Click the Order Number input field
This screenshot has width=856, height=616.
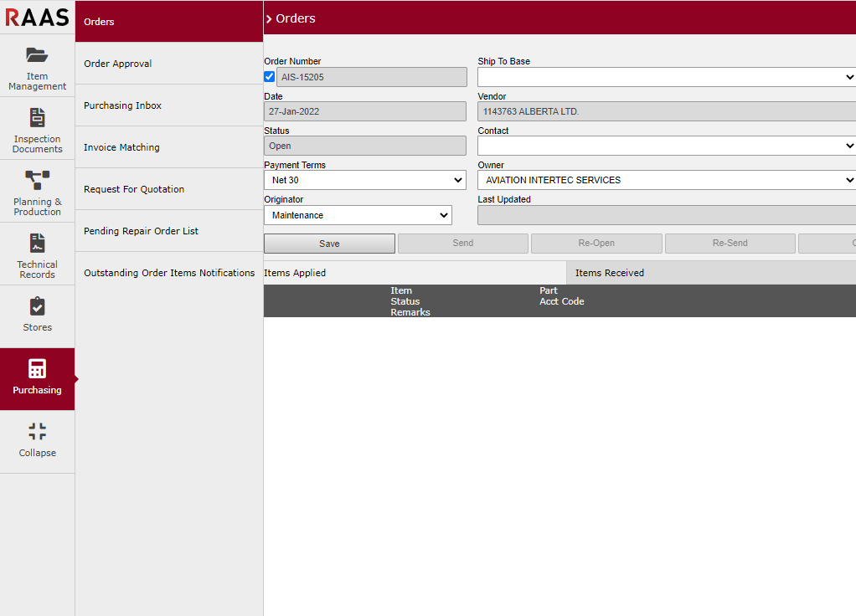[371, 77]
